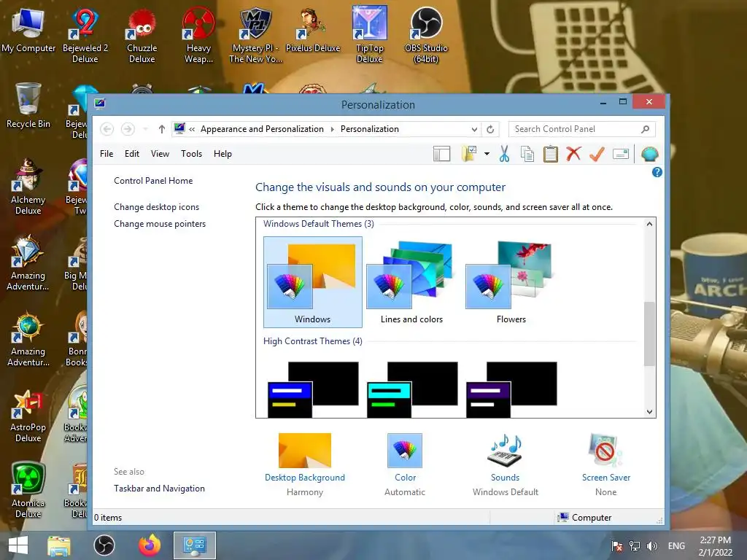Click the Recycle Bin desktop icon
This screenshot has width=747, height=560.
pyautogui.click(x=28, y=105)
